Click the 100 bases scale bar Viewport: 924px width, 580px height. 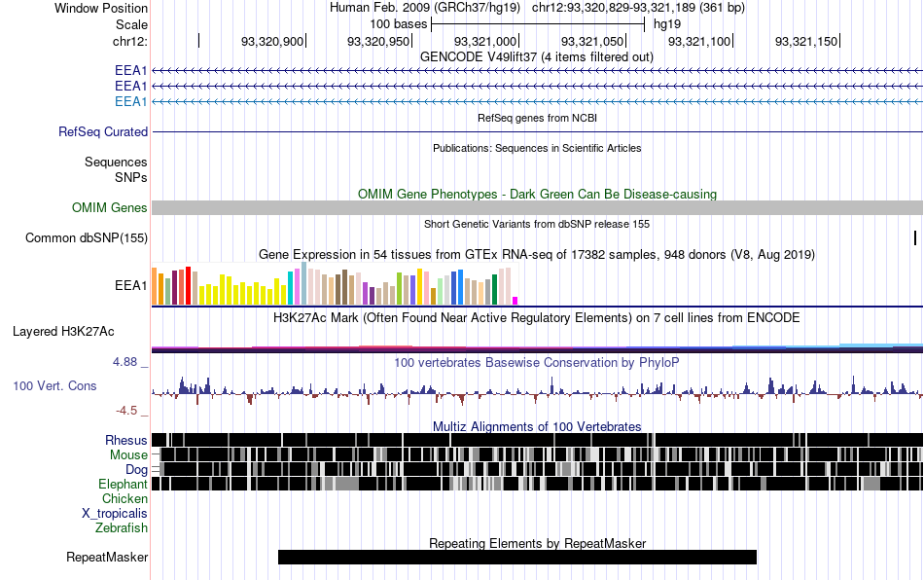(x=538, y=24)
